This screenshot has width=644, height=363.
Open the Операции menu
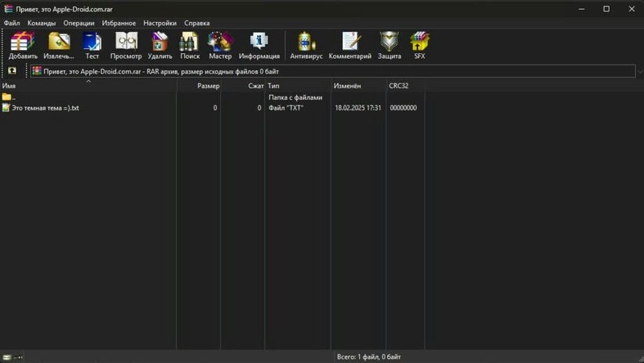tap(79, 23)
